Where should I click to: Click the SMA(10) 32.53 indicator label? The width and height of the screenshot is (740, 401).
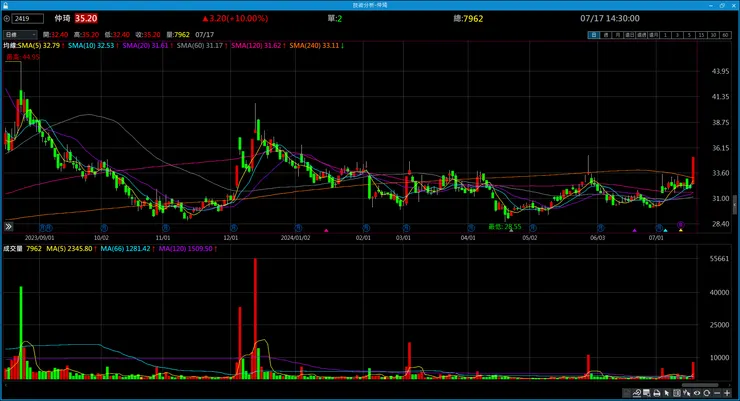click(x=91, y=45)
